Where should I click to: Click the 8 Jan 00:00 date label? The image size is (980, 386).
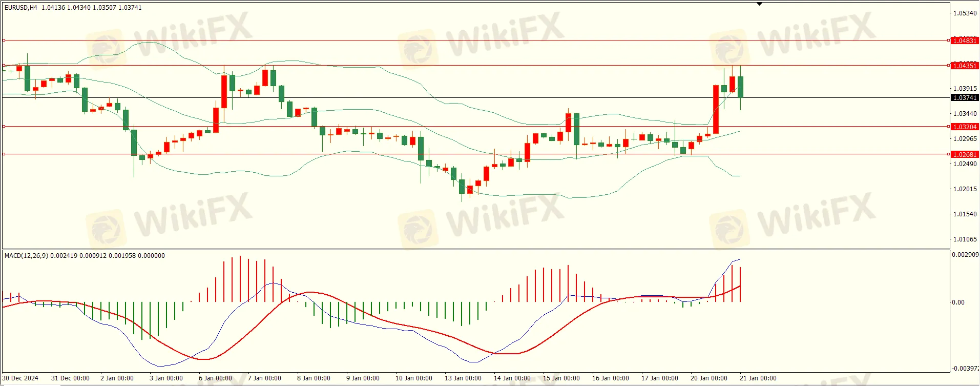pyautogui.click(x=314, y=378)
